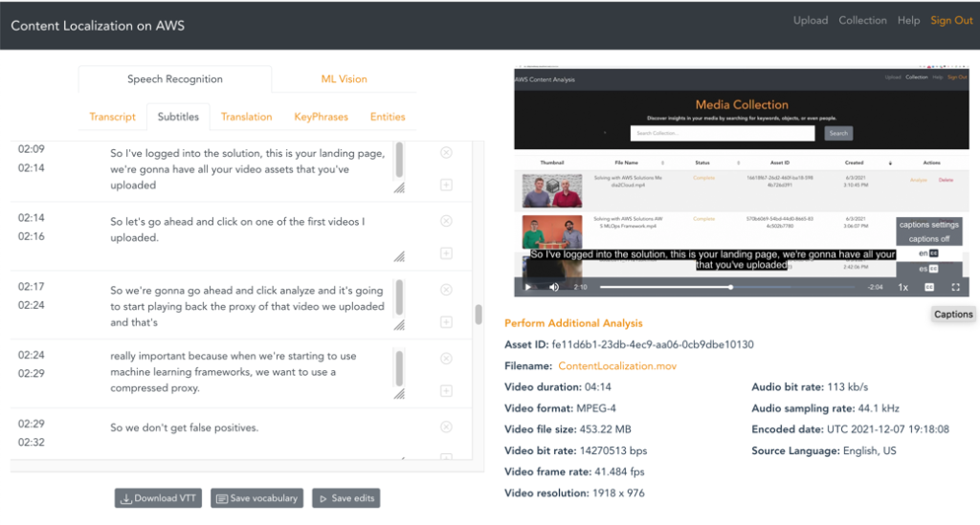Image resolution: width=980 pixels, height=525 pixels.
Task: Open the Help link
Action: pyautogui.click(x=909, y=21)
